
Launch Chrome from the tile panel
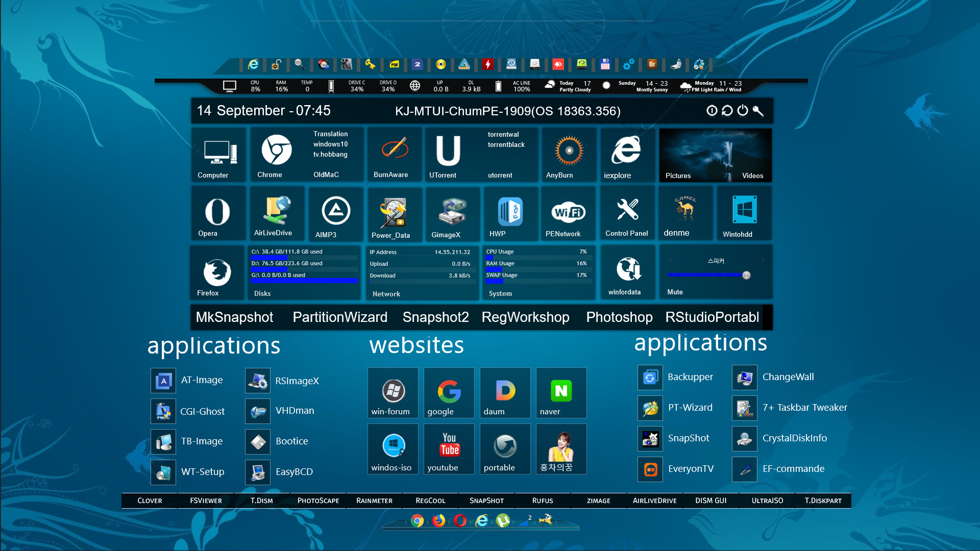pyautogui.click(x=276, y=155)
